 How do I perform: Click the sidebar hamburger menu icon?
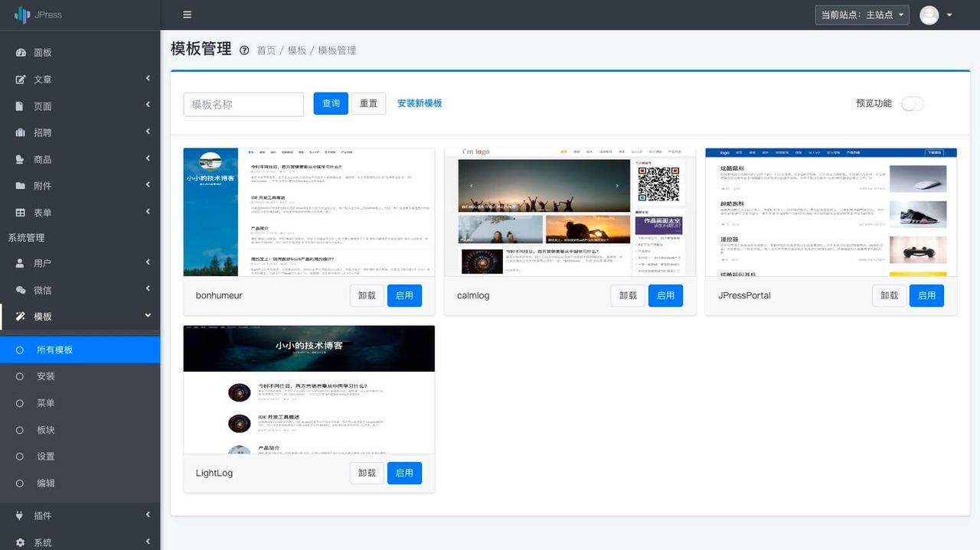186,14
